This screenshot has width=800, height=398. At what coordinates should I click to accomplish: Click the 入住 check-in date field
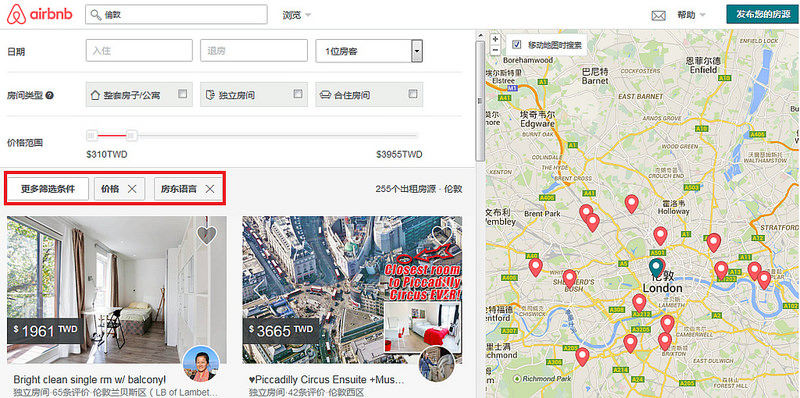[x=139, y=51]
